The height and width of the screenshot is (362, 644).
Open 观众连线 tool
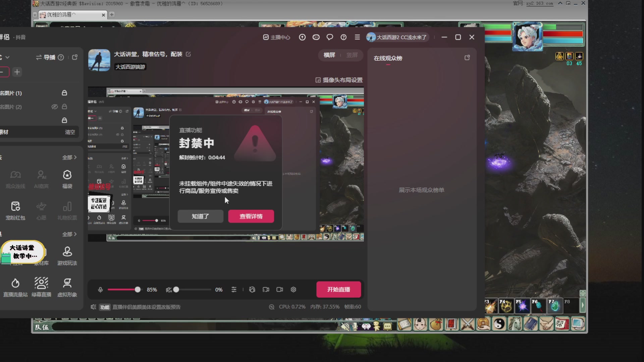pyautogui.click(x=15, y=179)
